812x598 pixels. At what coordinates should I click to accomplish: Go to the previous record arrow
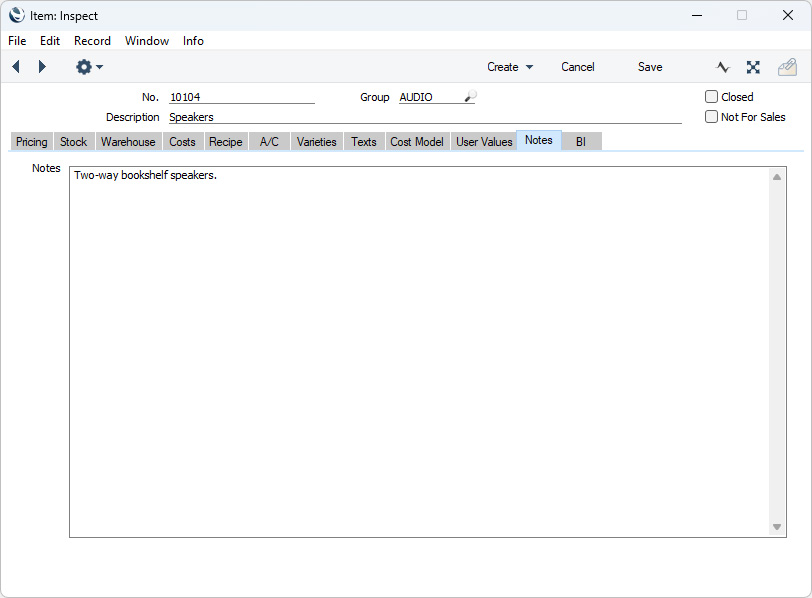[x=16, y=67]
